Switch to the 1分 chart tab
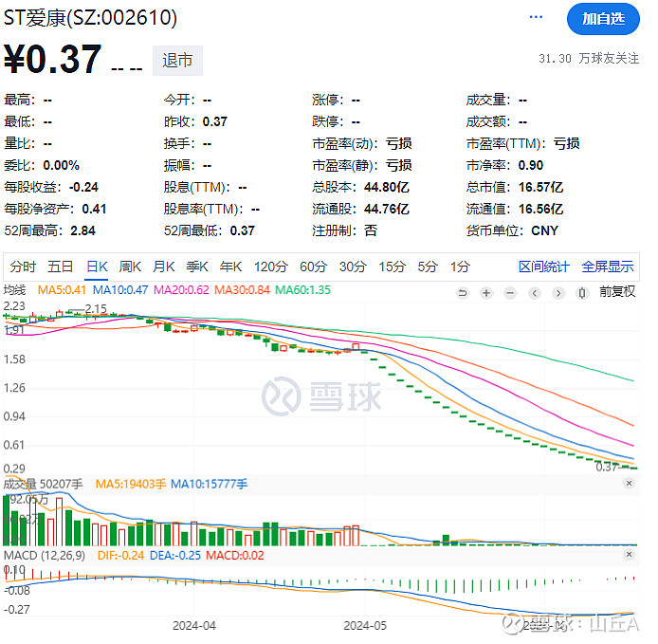 coord(460,267)
